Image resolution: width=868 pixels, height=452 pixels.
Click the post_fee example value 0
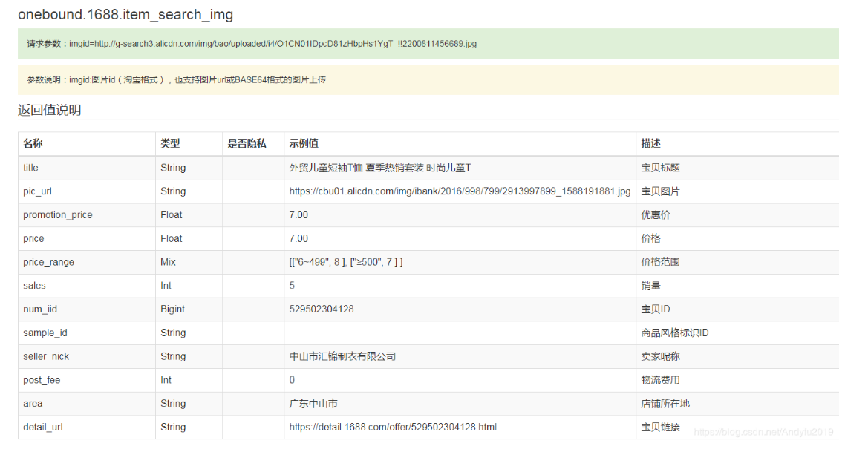292,380
